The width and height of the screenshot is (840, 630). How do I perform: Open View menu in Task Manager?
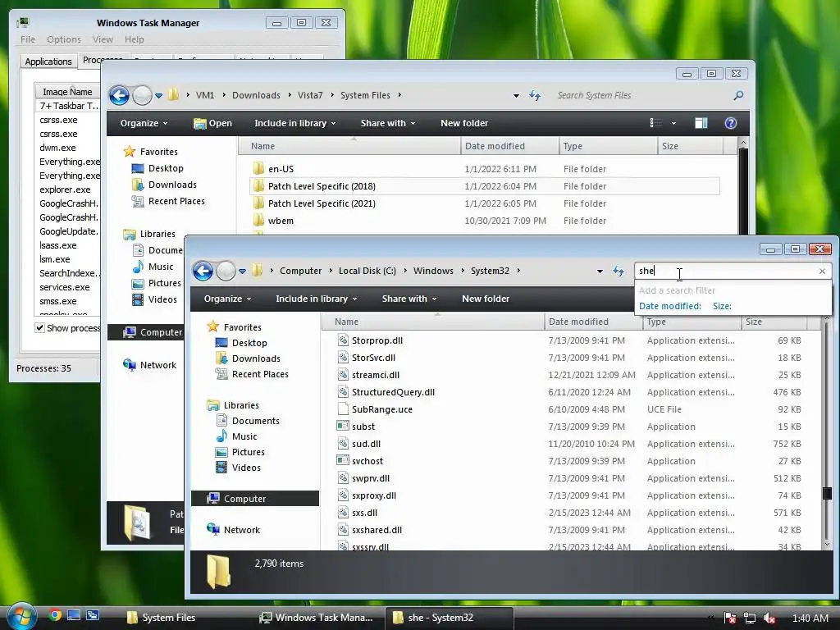[103, 39]
